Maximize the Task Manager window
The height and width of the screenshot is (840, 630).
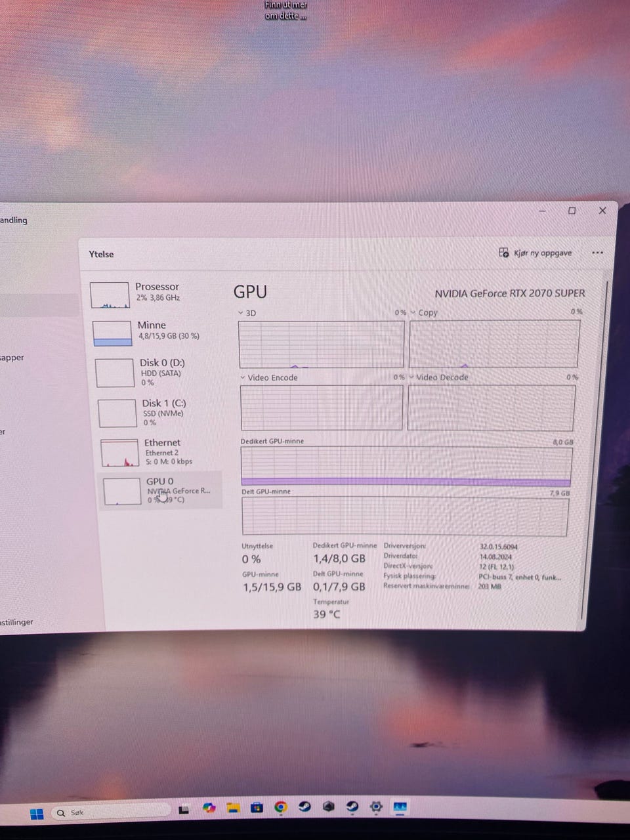[572, 211]
